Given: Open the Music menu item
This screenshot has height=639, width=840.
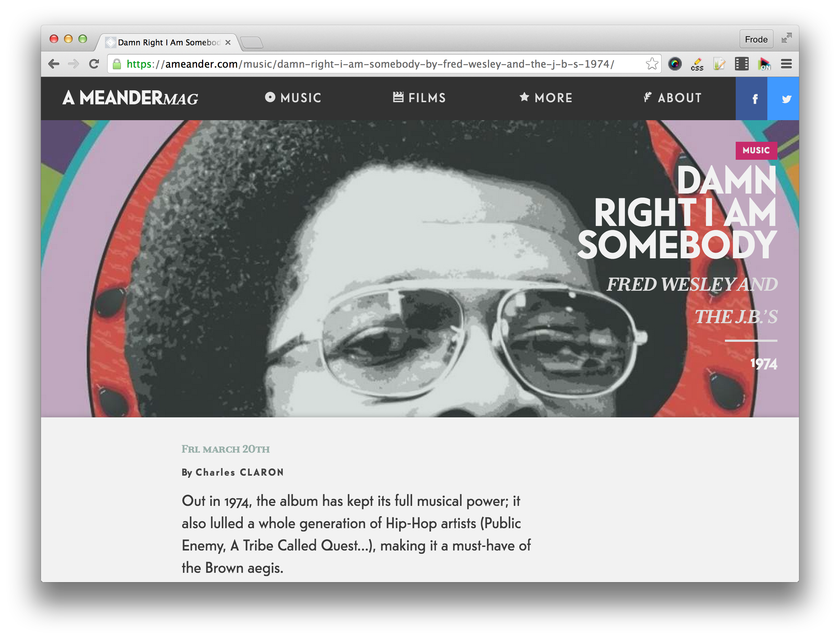Looking at the screenshot, I should (293, 98).
